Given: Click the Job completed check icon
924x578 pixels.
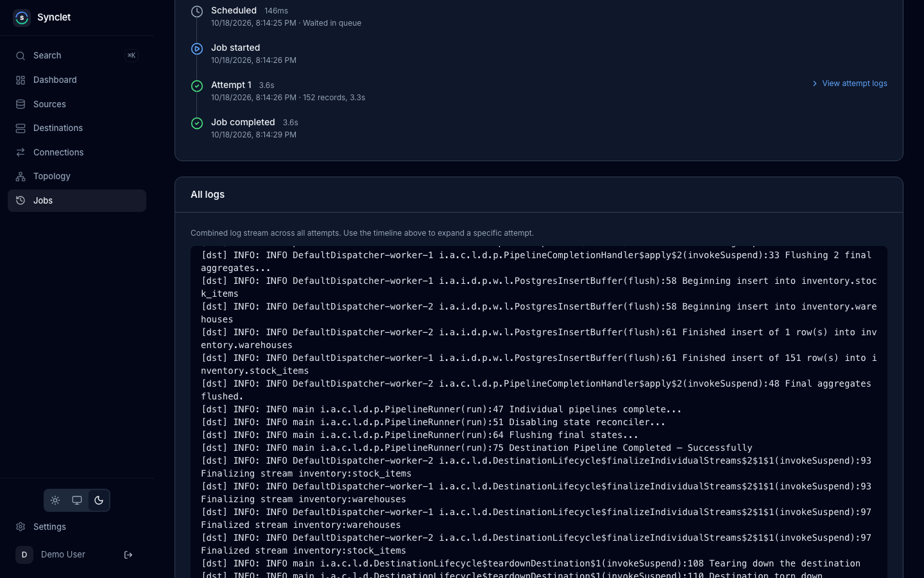Looking at the screenshot, I should (x=197, y=123).
